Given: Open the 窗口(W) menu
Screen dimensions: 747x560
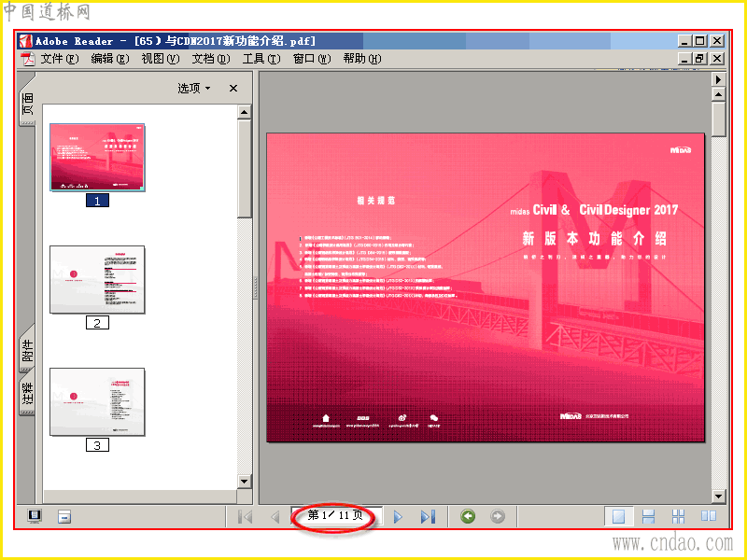Looking at the screenshot, I should coord(312,59).
